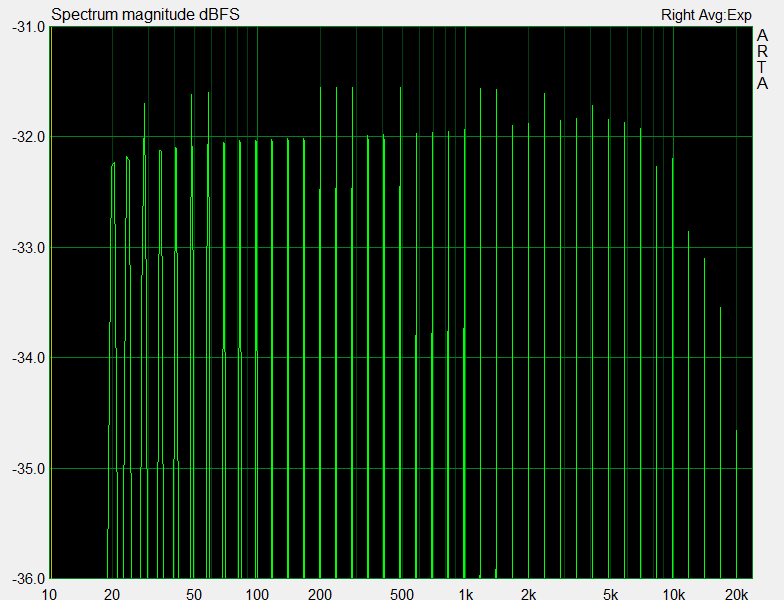784x600 pixels.
Task: Click the 'Right Avg:Exp' label
Action: [x=706, y=15]
